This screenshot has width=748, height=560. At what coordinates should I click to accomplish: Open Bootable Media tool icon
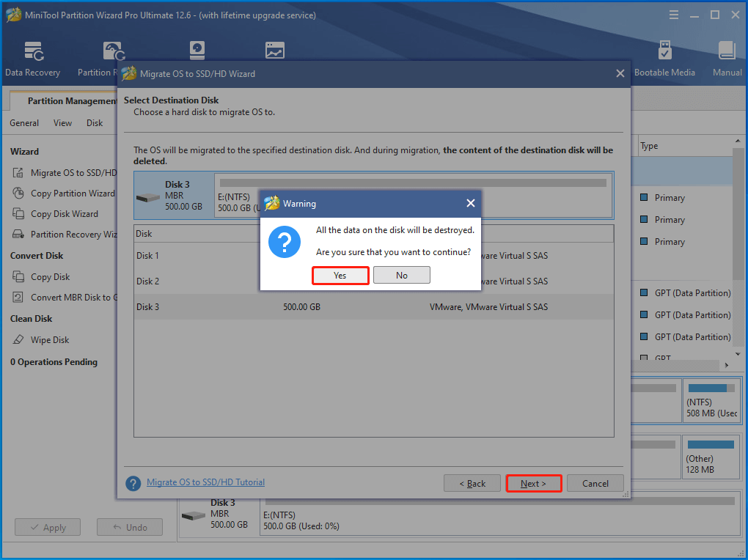(x=664, y=51)
